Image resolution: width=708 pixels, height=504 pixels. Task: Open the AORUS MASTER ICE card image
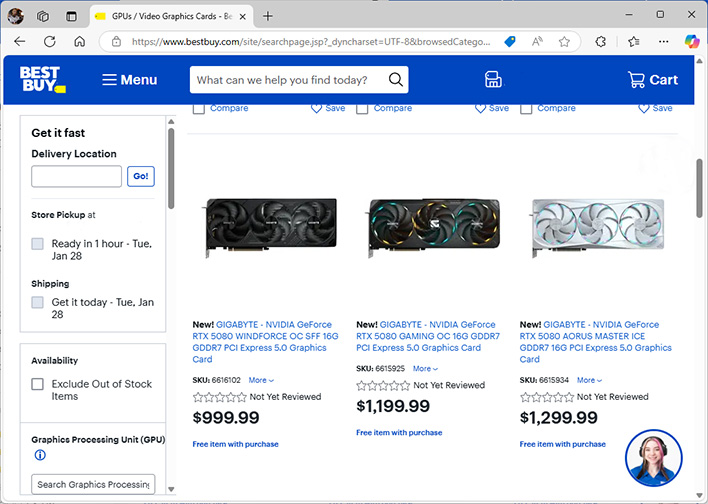tap(598, 227)
